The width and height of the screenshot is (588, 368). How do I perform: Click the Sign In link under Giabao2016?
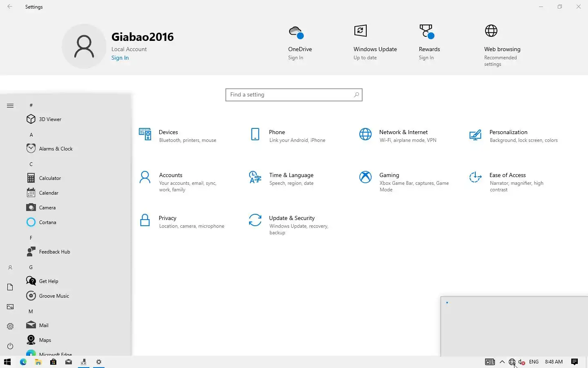(120, 58)
